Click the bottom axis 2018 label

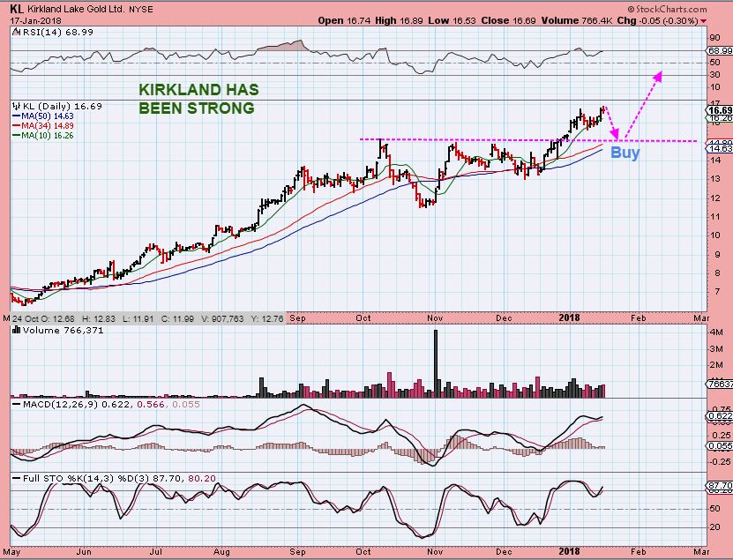(569, 551)
